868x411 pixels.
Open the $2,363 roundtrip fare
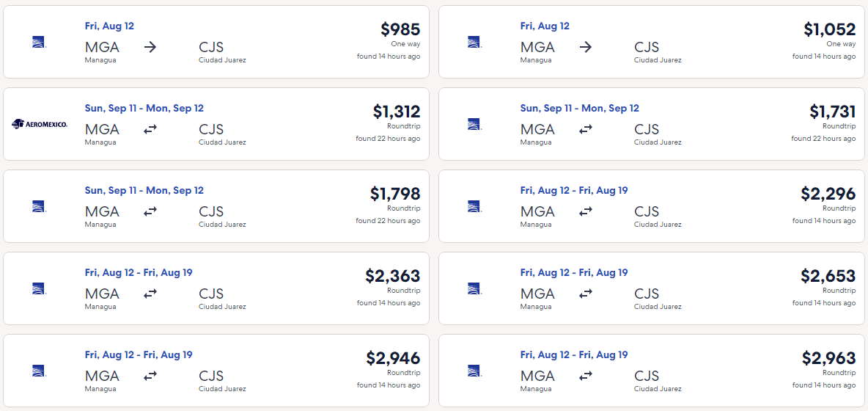(392, 276)
